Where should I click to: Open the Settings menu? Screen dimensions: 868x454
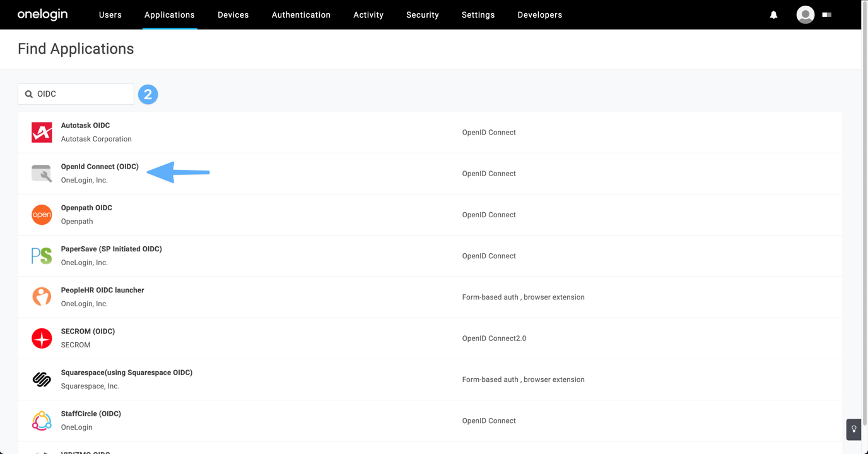coord(478,15)
